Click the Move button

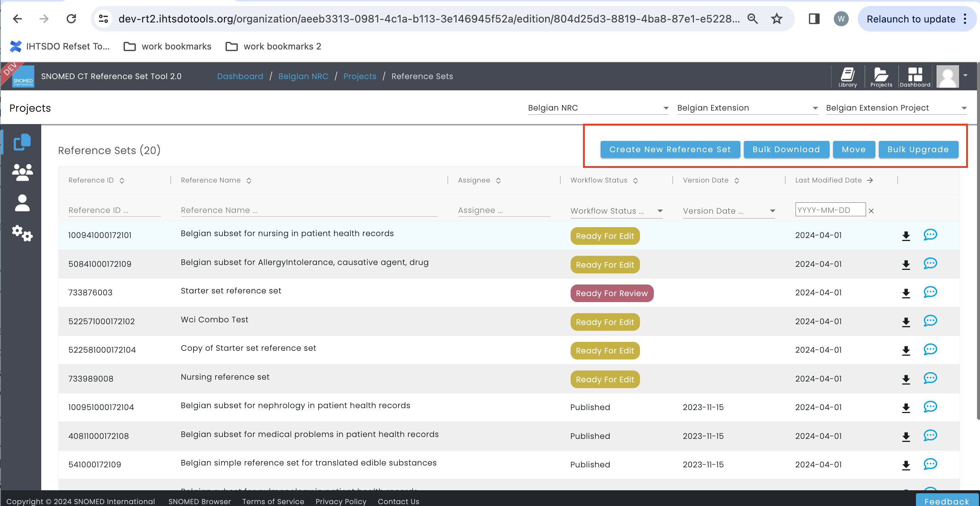[853, 150]
